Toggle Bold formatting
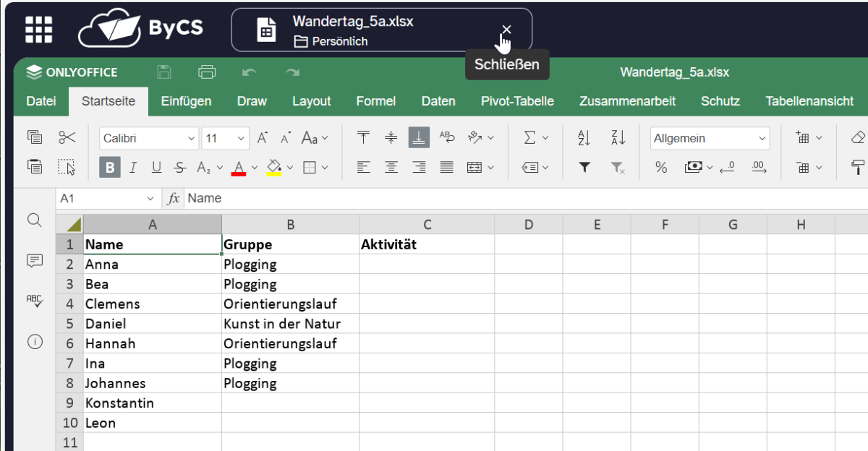 tap(110, 168)
